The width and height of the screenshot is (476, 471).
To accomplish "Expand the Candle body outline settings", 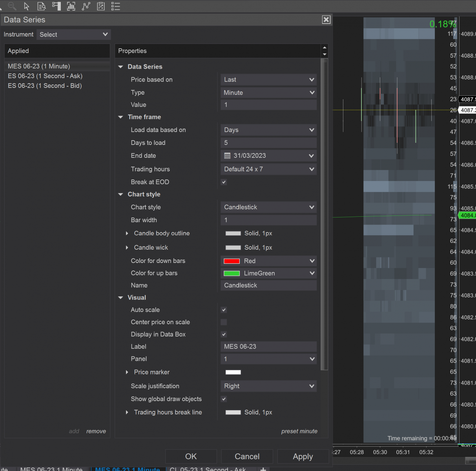I will tap(127, 234).
